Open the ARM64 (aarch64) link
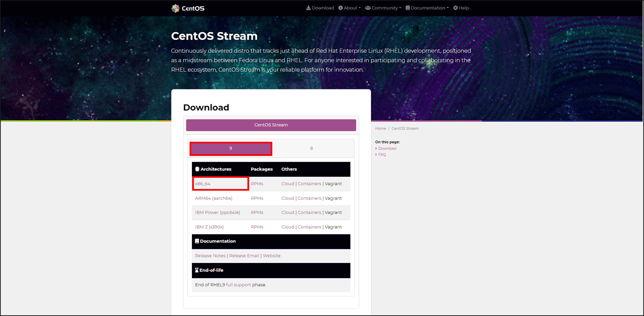644x316 pixels. [x=214, y=198]
